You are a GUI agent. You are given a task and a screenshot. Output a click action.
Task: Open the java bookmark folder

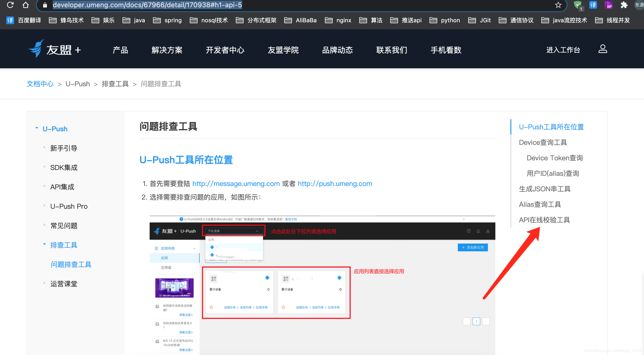133,20
